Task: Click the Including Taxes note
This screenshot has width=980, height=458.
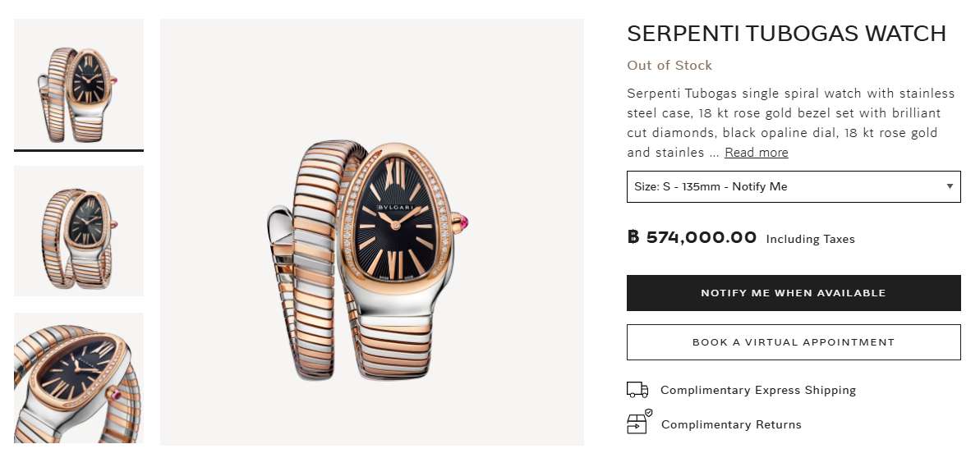Action: coord(810,240)
